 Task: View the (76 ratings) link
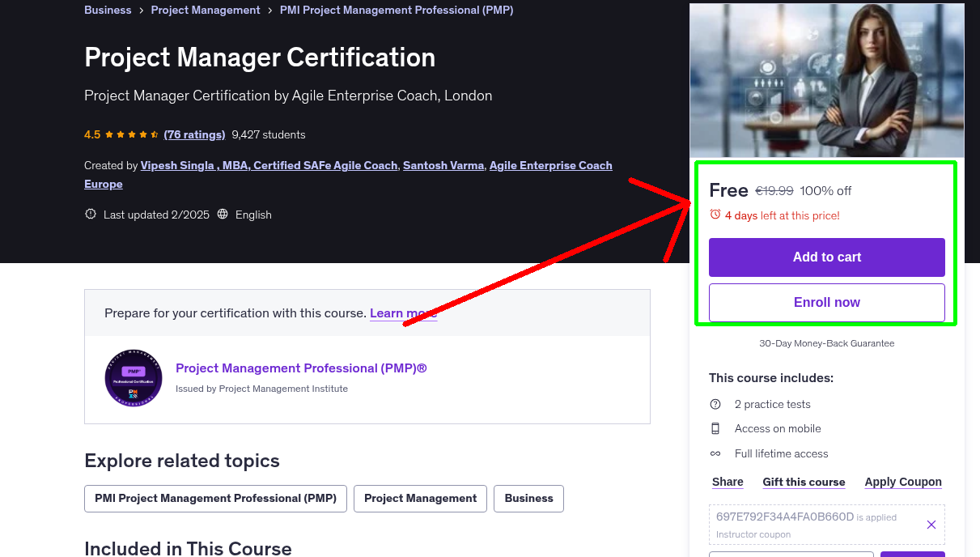coord(194,134)
